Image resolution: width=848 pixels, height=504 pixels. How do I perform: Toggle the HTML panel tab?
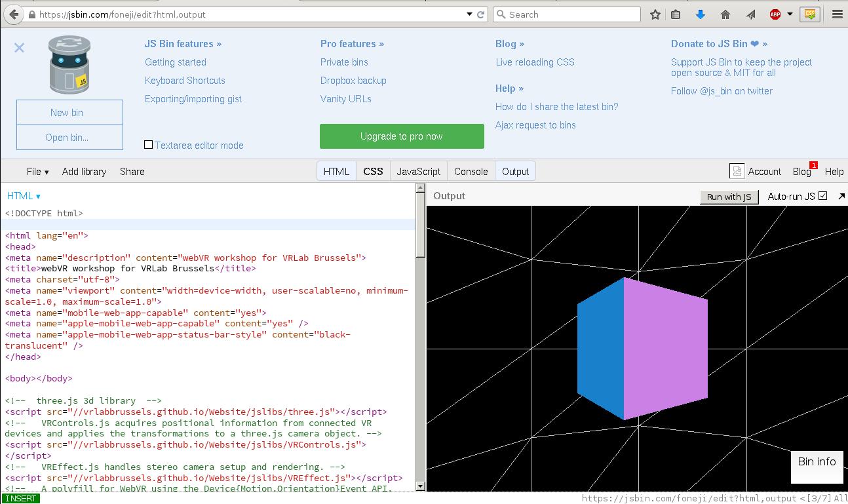tap(336, 171)
